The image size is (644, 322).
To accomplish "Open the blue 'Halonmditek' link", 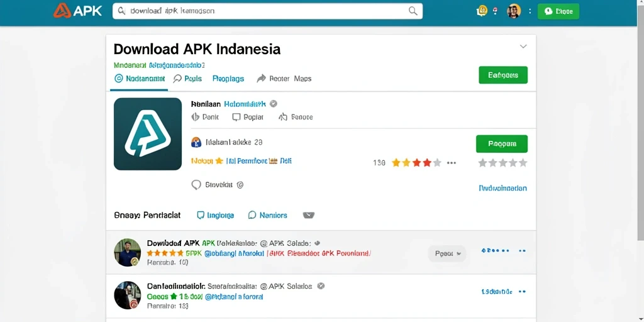I will click(x=245, y=104).
